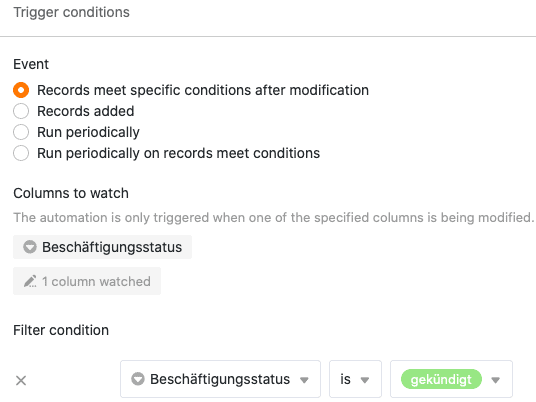Select 'Run periodically on records meet conditions'
This screenshot has width=536, height=402.
[x=21, y=153]
